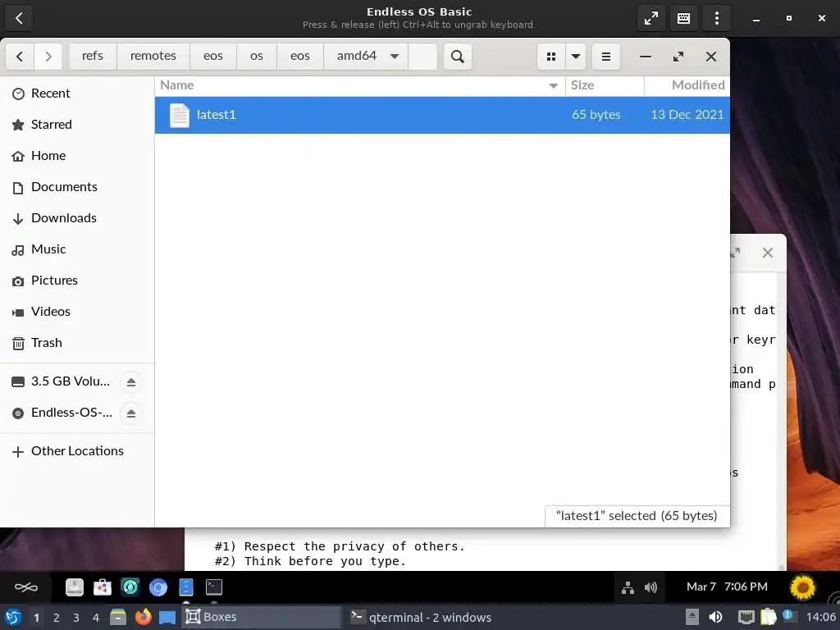Switch to grid view in Files
The height and width of the screenshot is (630, 840).
click(550, 57)
